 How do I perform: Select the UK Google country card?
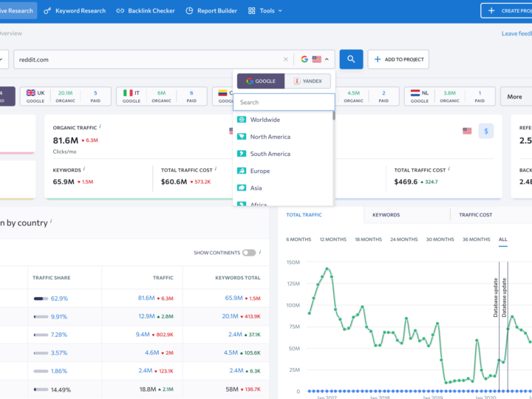pos(66,96)
